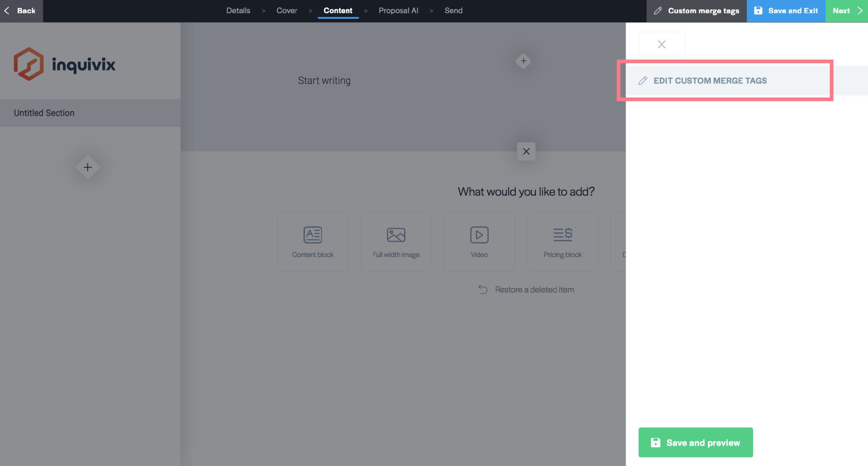Image resolution: width=868 pixels, height=466 pixels.
Task: Add a Video block
Action: click(x=479, y=241)
